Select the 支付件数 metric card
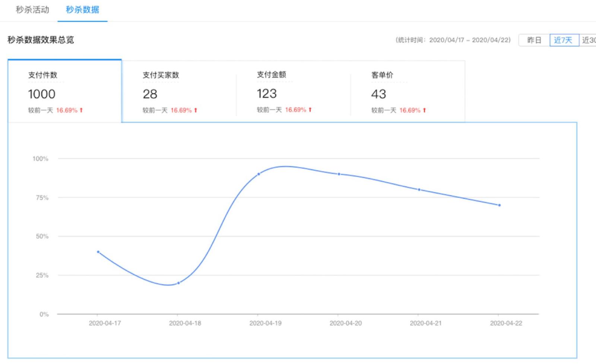Screen dimensions: 596x364 pos(64,92)
